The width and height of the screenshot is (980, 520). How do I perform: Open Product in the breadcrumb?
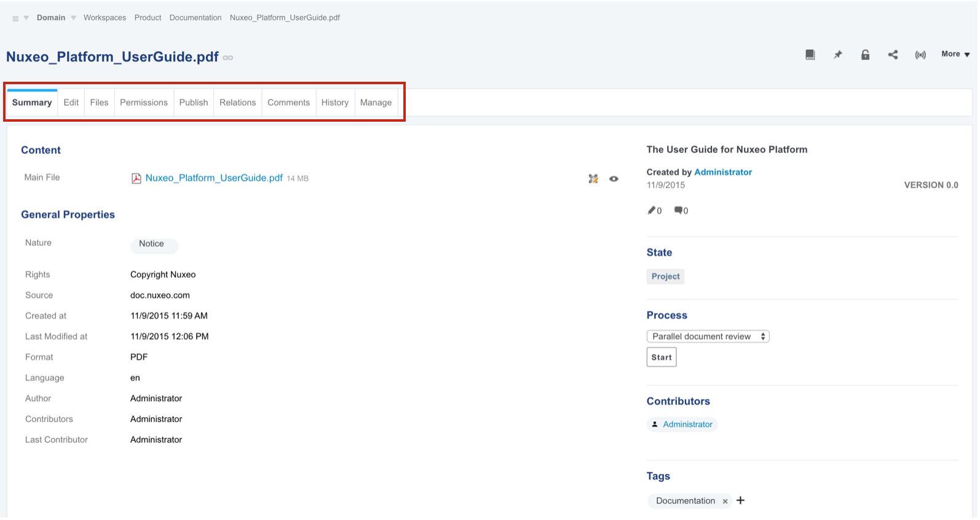pyautogui.click(x=148, y=18)
